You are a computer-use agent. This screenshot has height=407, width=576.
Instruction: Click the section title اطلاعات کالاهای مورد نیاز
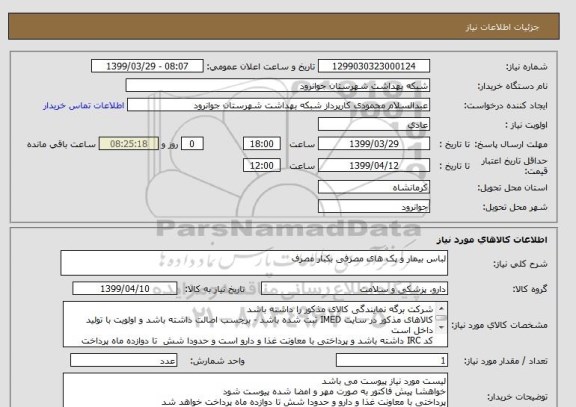pyautogui.click(x=492, y=240)
